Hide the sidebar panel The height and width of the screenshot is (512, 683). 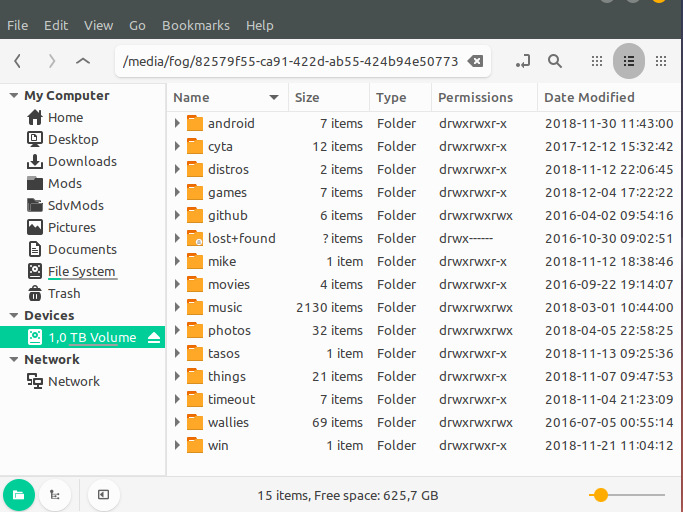(x=103, y=494)
